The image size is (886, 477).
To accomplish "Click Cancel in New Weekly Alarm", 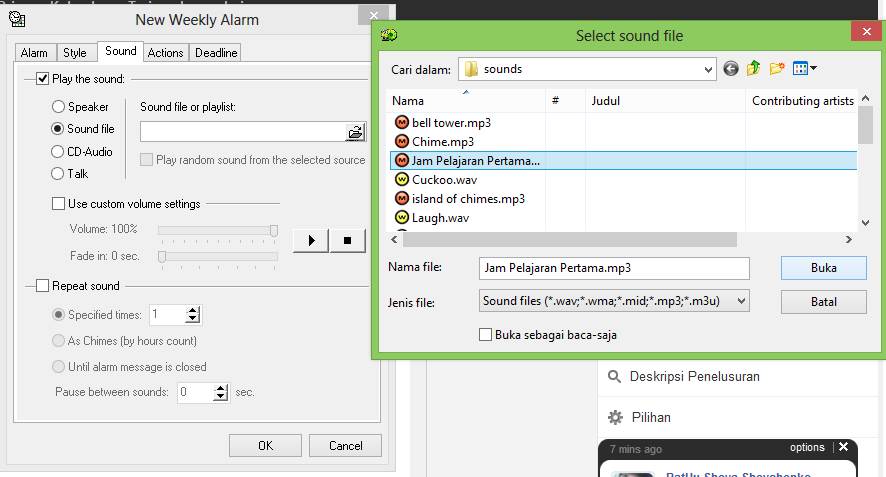I will click(345, 445).
